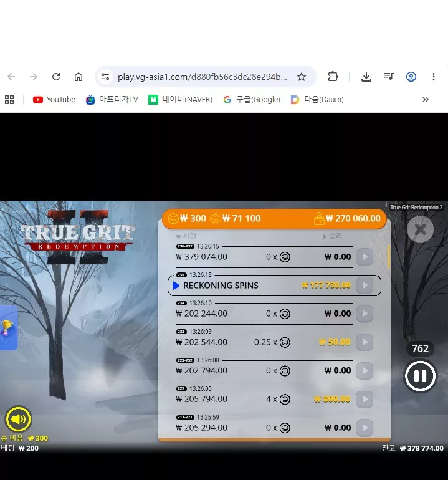
Task: Sort history by 승리 column
Action: tap(332, 236)
